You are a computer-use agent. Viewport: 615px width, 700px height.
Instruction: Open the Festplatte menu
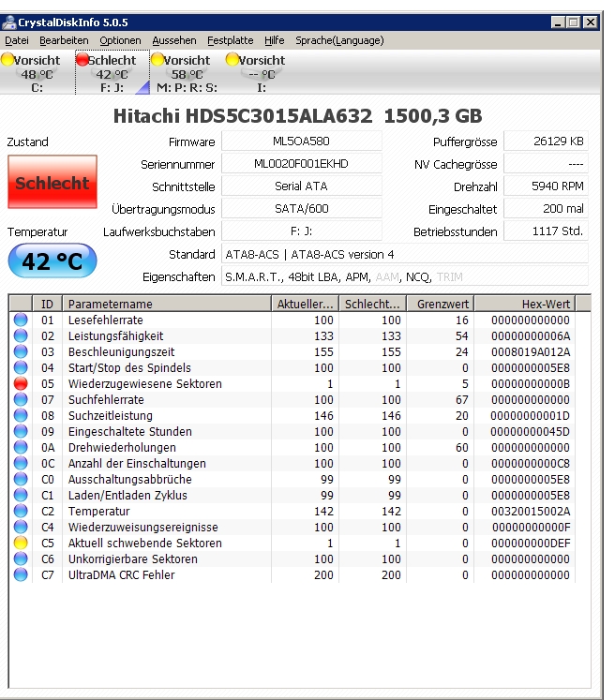click(230, 40)
